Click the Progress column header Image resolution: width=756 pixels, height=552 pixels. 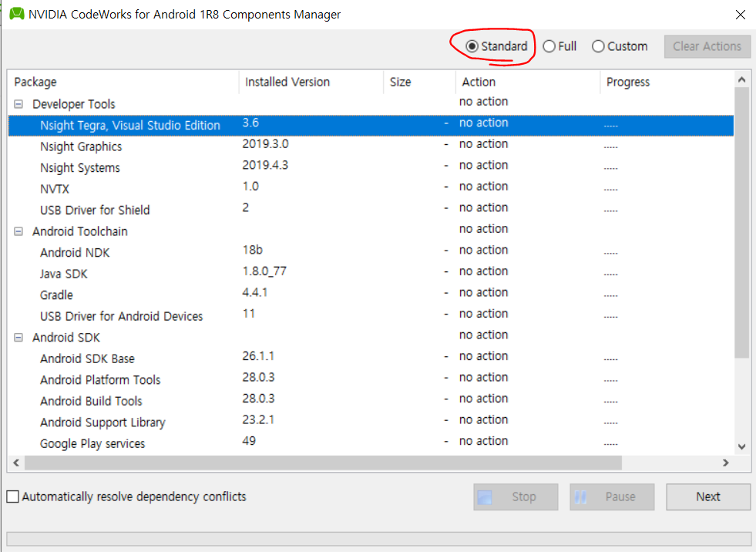pos(667,82)
